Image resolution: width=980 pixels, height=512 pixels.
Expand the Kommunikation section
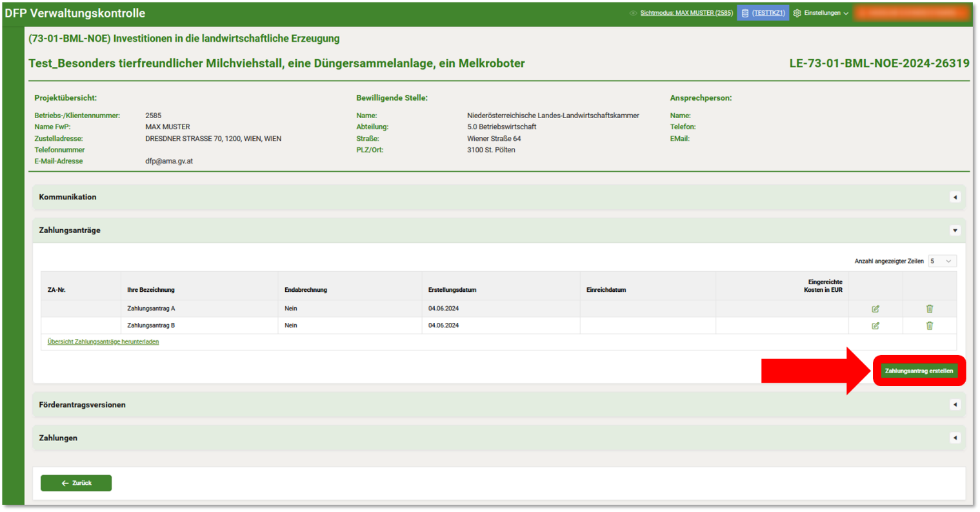(x=955, y=197)
